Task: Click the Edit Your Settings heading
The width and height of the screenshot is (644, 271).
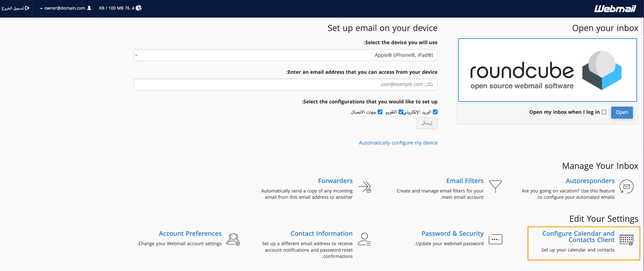Action: click(604, 219)
